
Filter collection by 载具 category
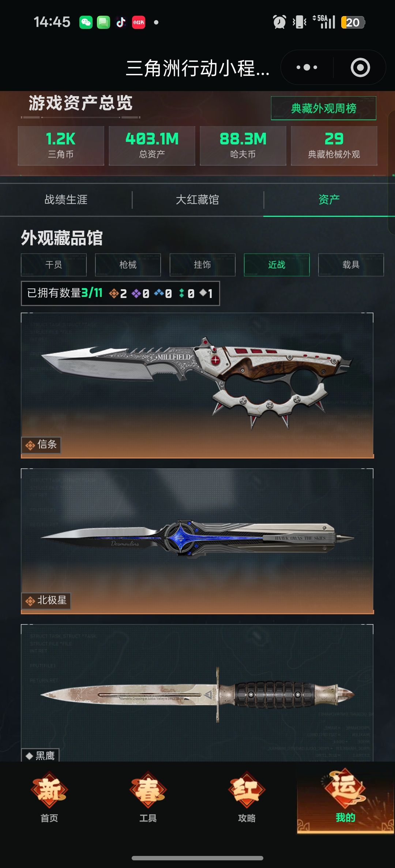point(351,265)
